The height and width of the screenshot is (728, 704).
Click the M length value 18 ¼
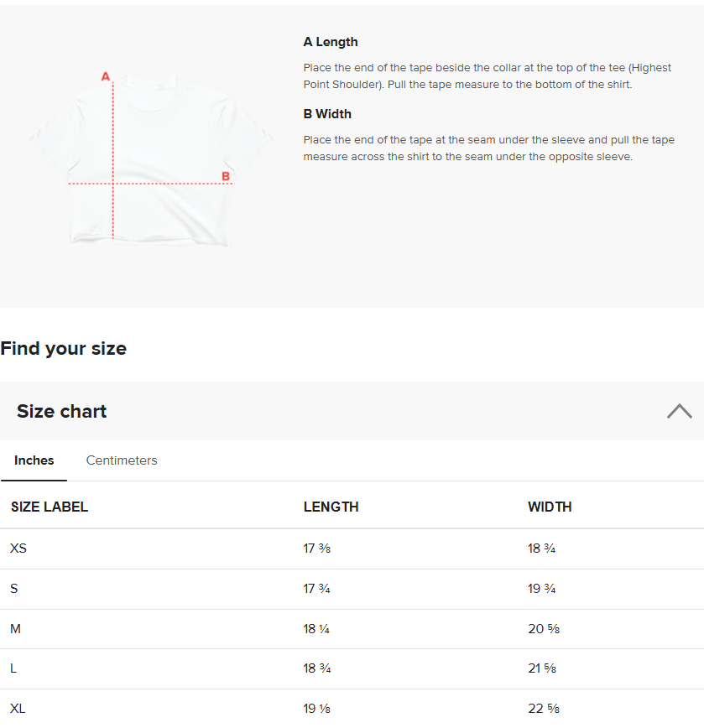point(316,629)
